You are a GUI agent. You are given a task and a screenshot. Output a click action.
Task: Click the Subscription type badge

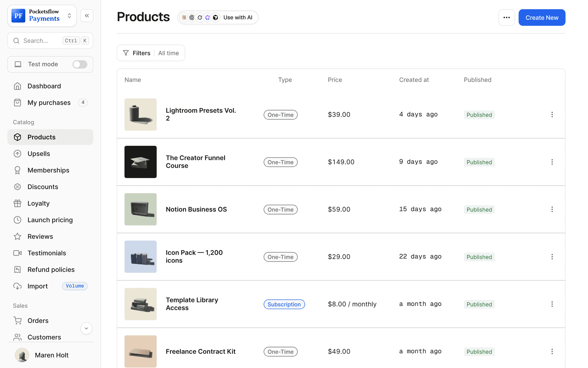tap(284, 304)
